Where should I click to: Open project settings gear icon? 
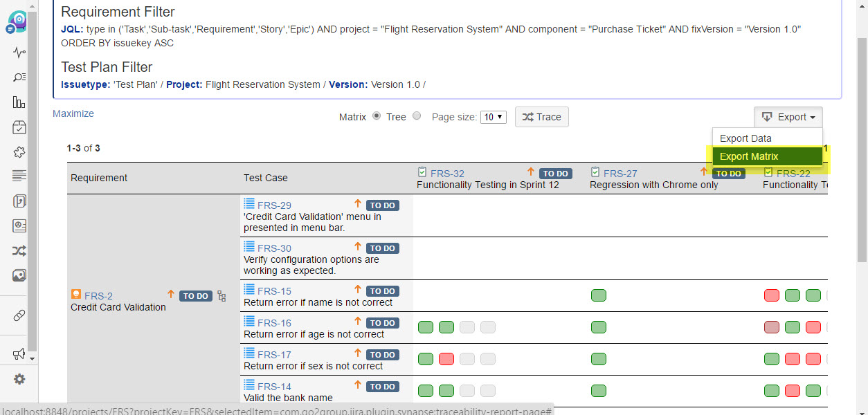coord(19,379)
